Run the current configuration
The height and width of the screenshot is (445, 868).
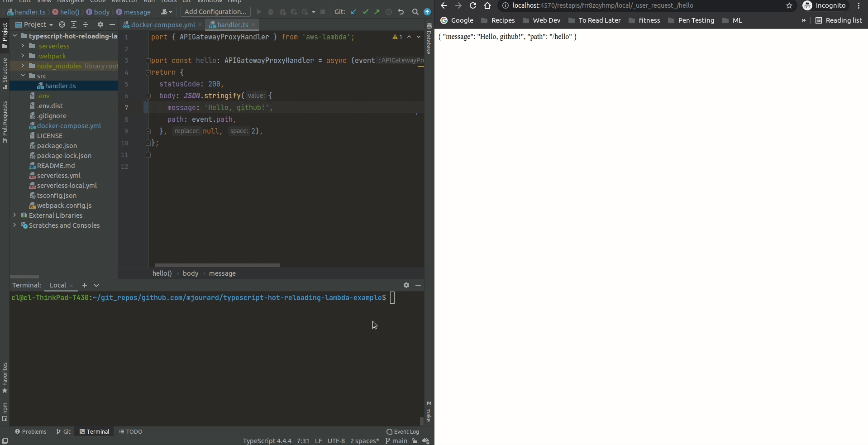coord(258,12)
